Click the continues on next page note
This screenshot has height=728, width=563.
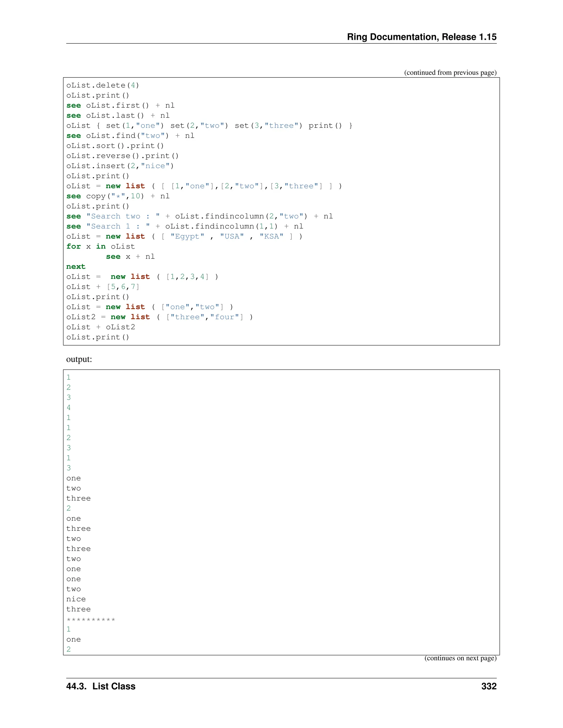coord(460,658)
